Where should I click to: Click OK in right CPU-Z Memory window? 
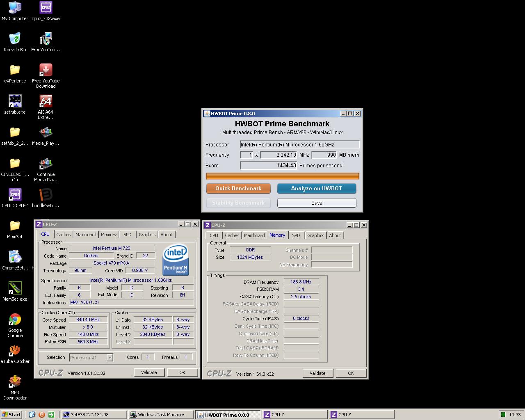coord(351,373)
